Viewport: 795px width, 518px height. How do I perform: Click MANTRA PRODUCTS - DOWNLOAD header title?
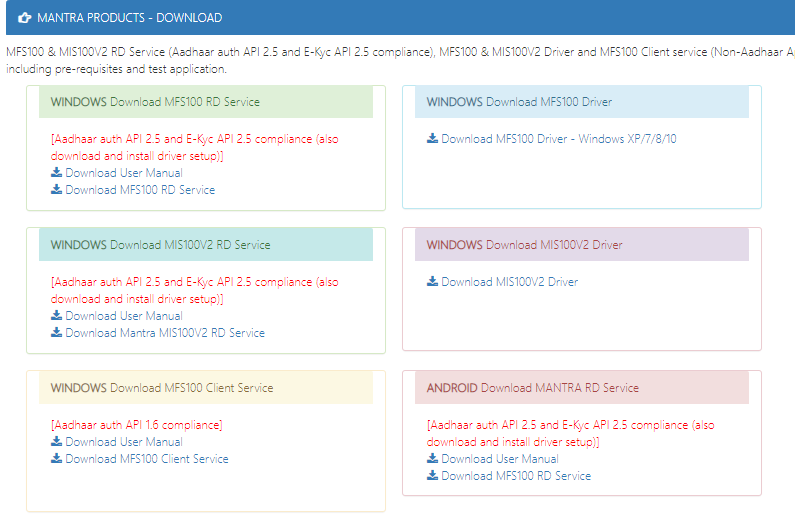130,18
